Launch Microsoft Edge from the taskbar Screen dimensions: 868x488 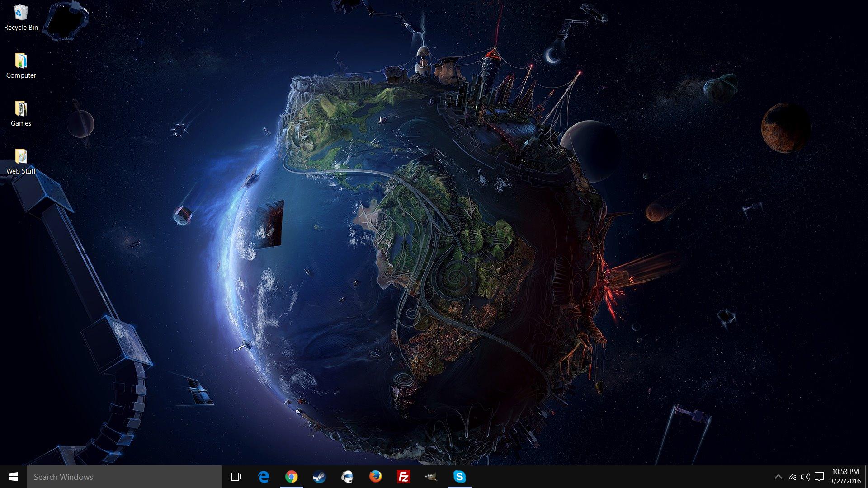point(264,477)
